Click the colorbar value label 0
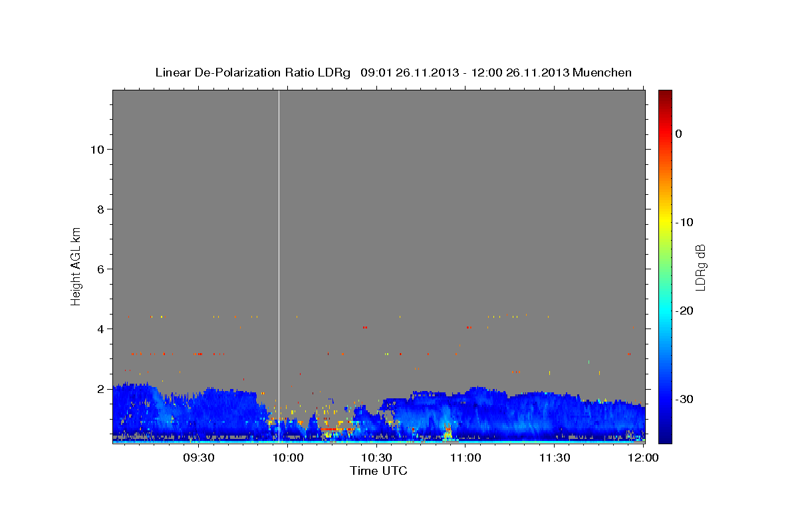This screenshot has width=798, height=532. (x=679, y=134)
